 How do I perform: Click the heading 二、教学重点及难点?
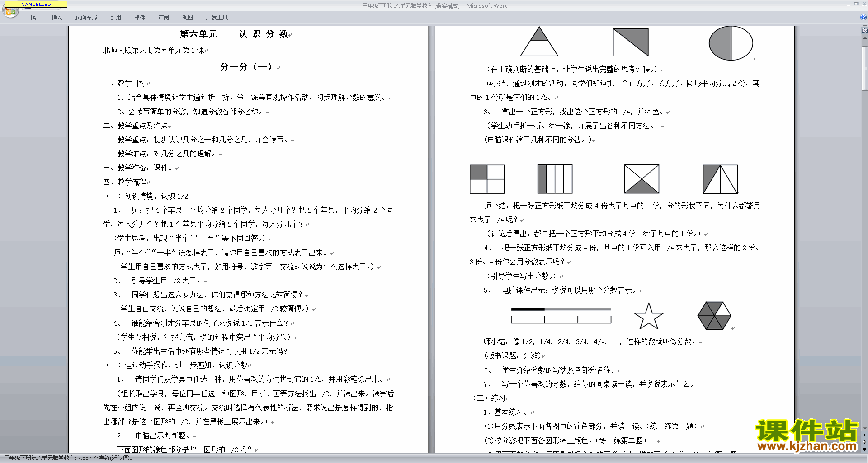point(135,126)
